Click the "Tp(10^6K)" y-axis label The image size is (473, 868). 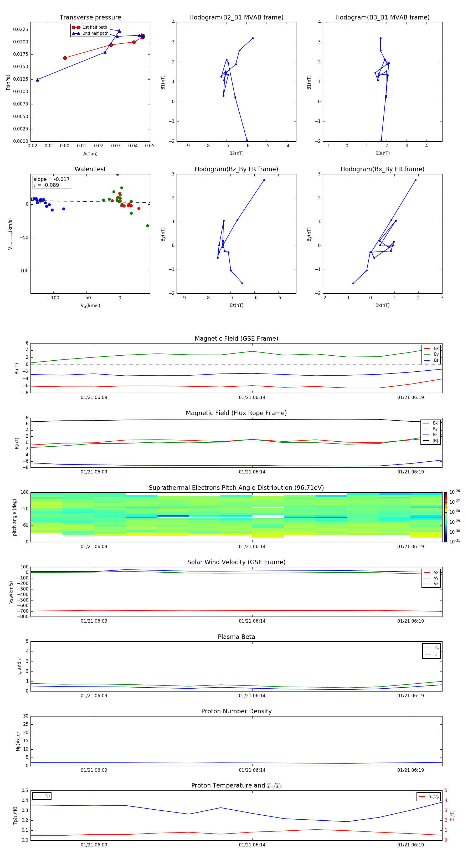tap(15, 815)
